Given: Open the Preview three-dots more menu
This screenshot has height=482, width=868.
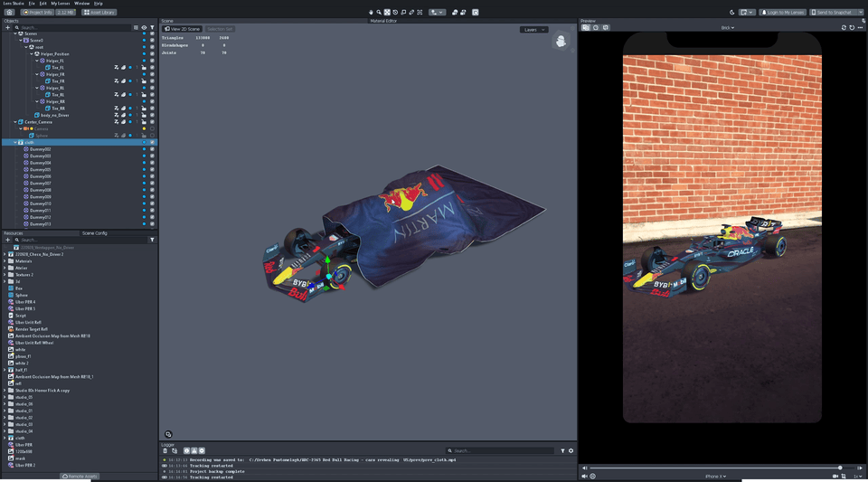Looking at the screenshot, I should 860,27.
